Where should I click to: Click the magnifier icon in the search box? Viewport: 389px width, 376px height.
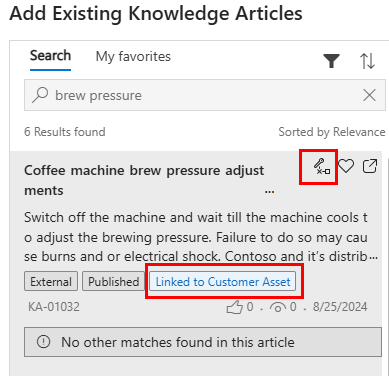point(40,95)
